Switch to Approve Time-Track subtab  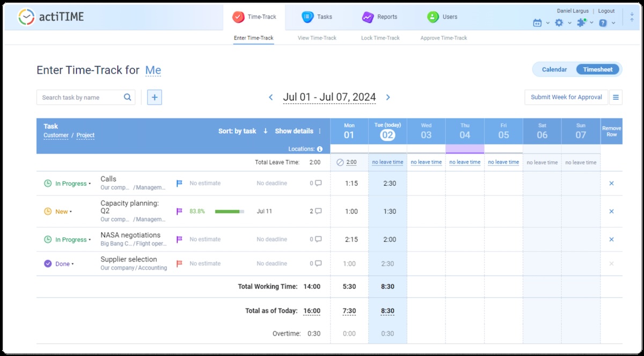pyautogui.click(x=443, y=38)
